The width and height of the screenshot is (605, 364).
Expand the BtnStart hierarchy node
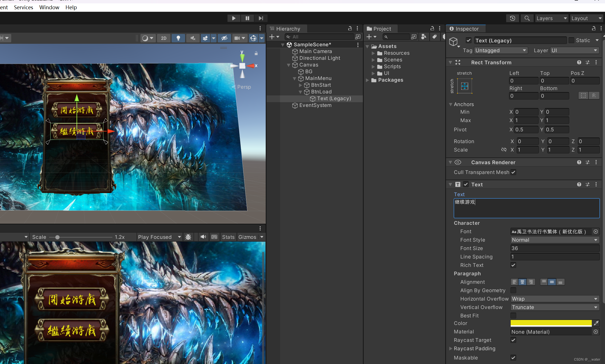click(301, 85)
